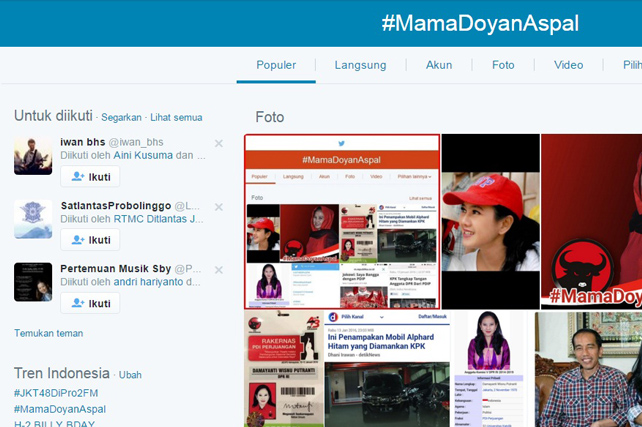
Task: Click the #MamaDoyanAspal page header title
Action: (x=480, y=23)
